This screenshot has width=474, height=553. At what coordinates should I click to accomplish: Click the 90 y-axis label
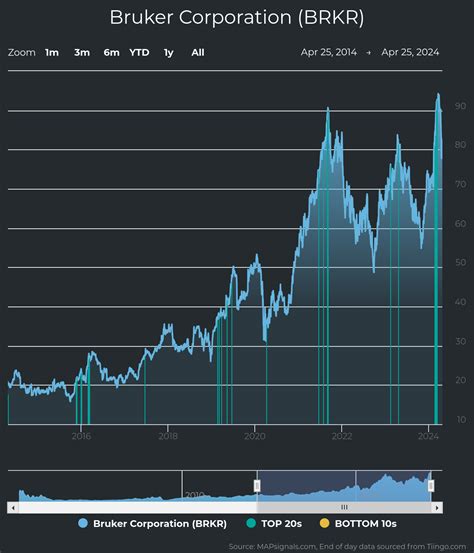460,106
